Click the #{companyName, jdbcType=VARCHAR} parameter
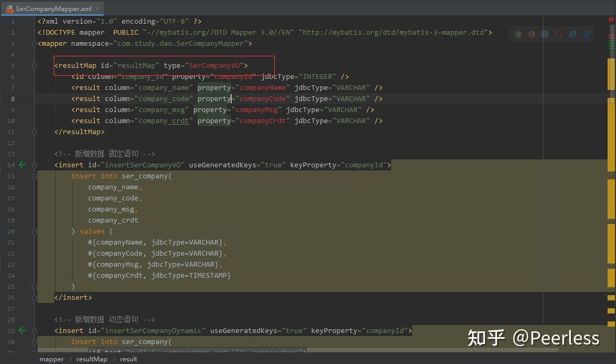The height and width of the screenshot is (364, 616). point(155,242)
